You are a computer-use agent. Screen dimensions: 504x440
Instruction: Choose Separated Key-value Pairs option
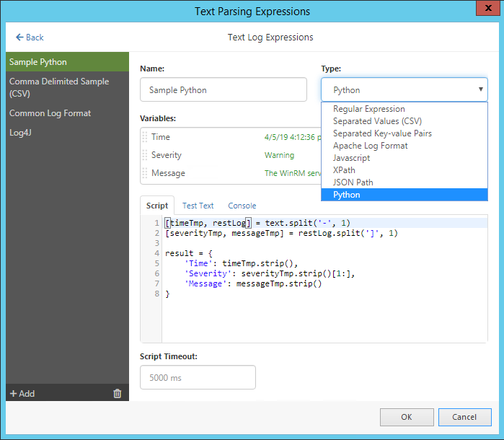[x=404, y=133]
